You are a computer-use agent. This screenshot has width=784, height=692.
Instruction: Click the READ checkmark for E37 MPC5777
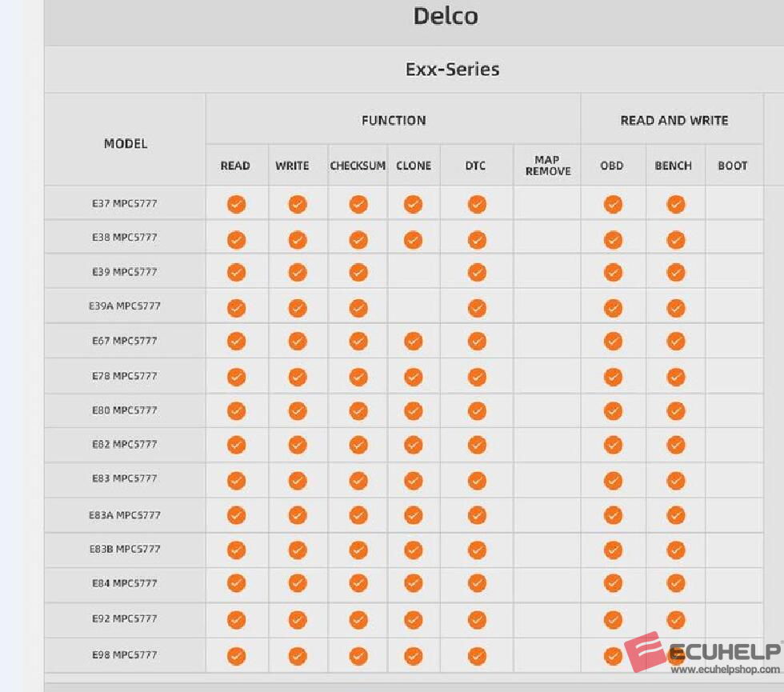click(x=236, y=205)
